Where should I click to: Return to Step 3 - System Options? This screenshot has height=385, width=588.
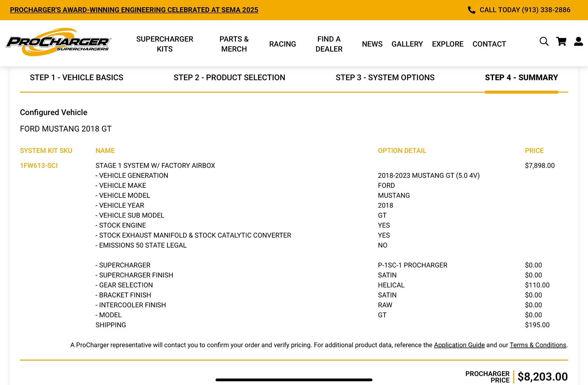click(385, 77)
